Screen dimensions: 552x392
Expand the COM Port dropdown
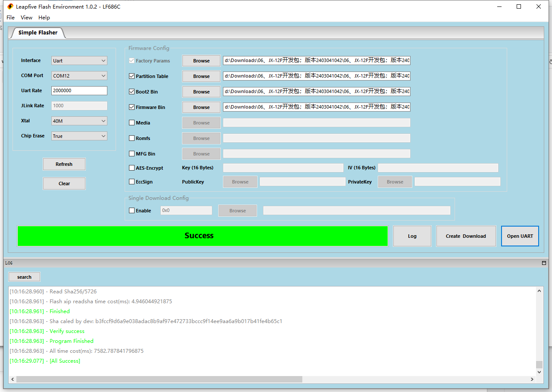point(79,76)
